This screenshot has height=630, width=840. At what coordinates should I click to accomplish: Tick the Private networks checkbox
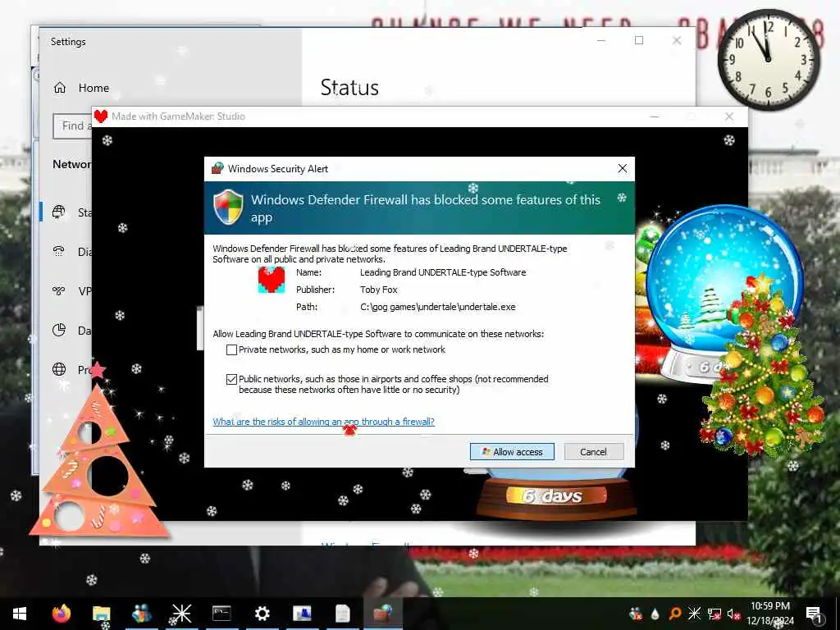coord(231,349)
